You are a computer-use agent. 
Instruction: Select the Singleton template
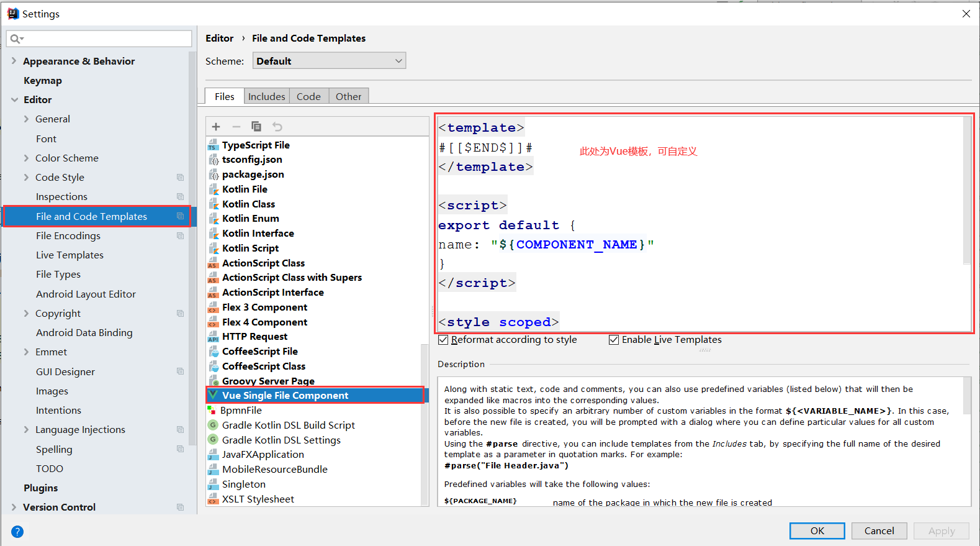[244, 485]
